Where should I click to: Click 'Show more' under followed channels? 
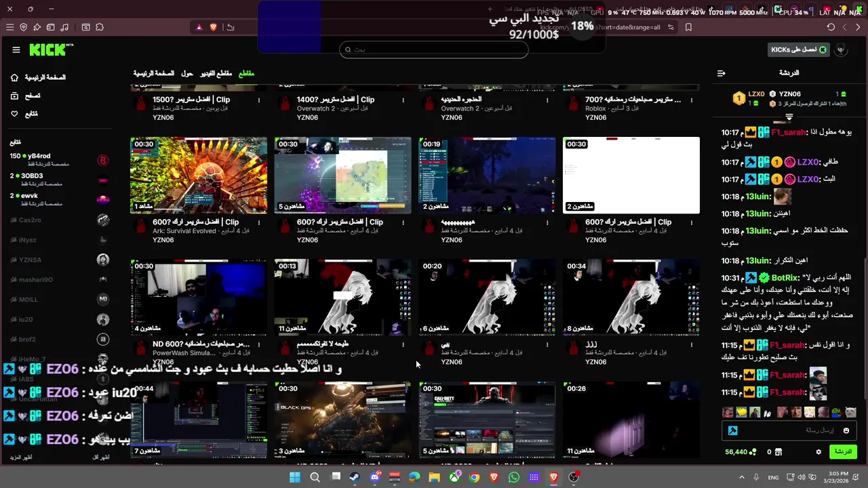tap(20, 457)
